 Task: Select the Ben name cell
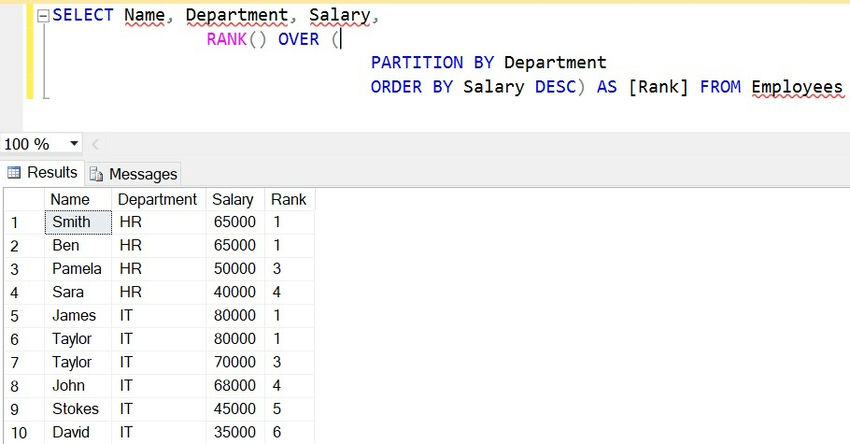[78, 246]
